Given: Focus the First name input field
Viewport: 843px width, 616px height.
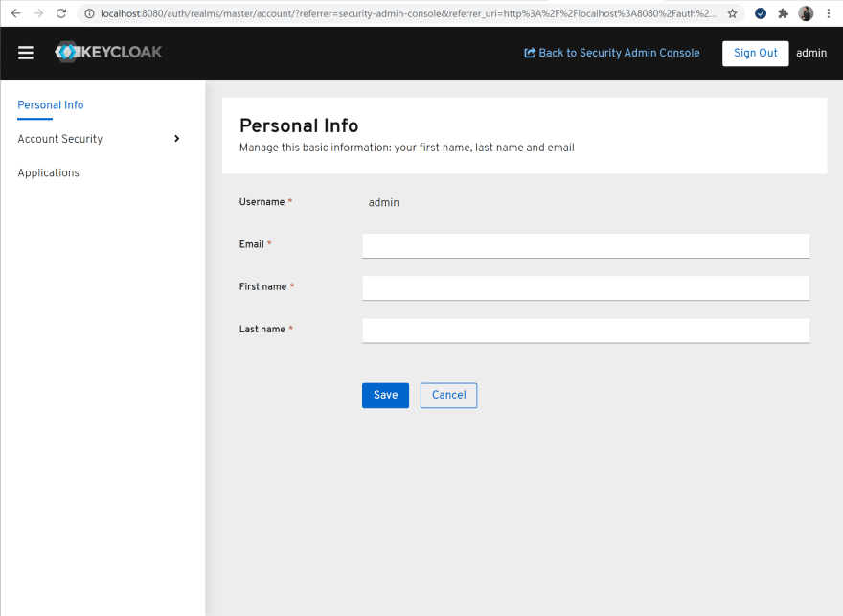Looking at the screenshot, I should pos(586,288).
